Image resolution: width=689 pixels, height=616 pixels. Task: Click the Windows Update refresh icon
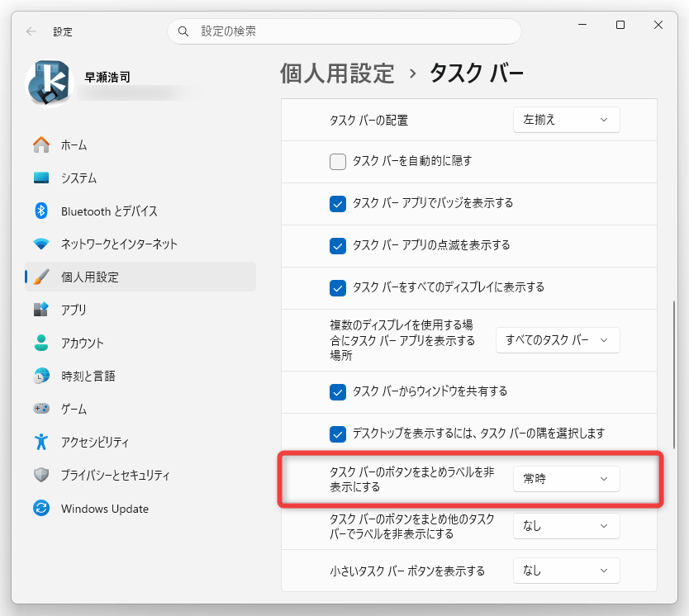pos(41,508)
